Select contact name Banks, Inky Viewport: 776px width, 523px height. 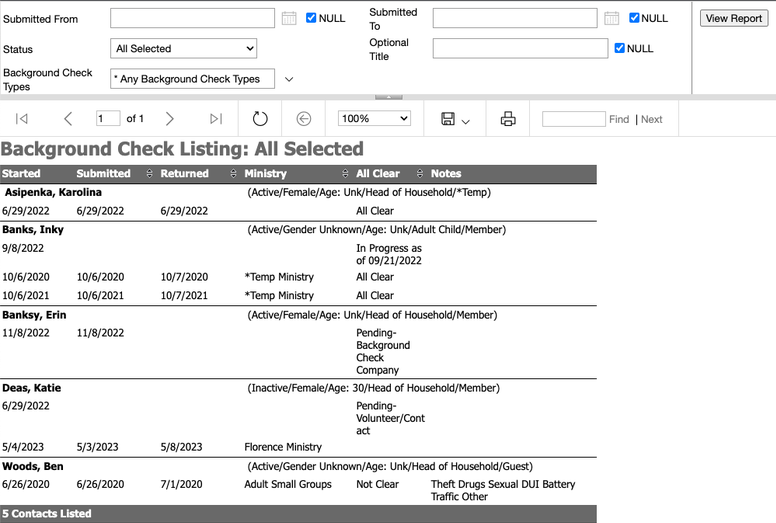(33, 230)
